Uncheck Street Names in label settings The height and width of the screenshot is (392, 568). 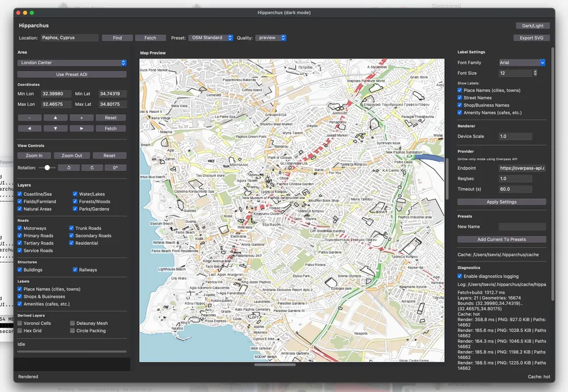point(460,98)
